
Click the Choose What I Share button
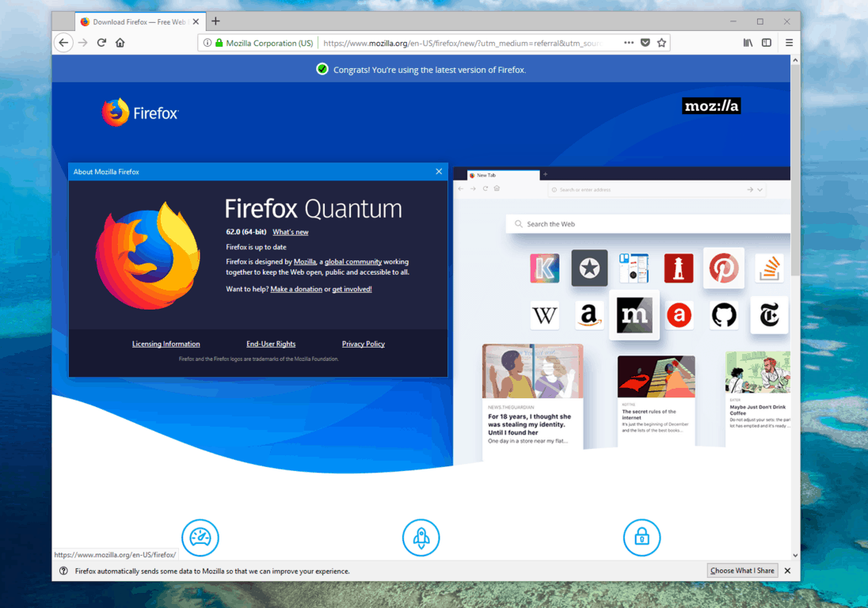(742, 571)
